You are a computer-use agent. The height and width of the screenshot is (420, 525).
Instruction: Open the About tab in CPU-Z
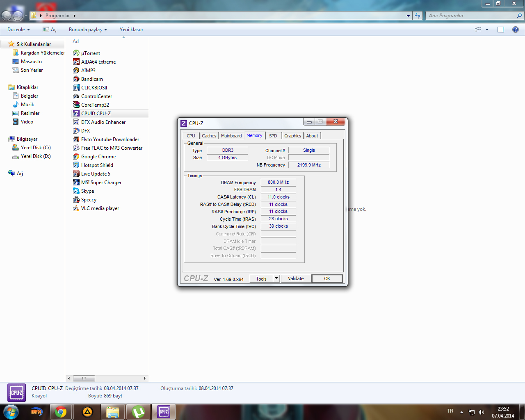(312, 136)
